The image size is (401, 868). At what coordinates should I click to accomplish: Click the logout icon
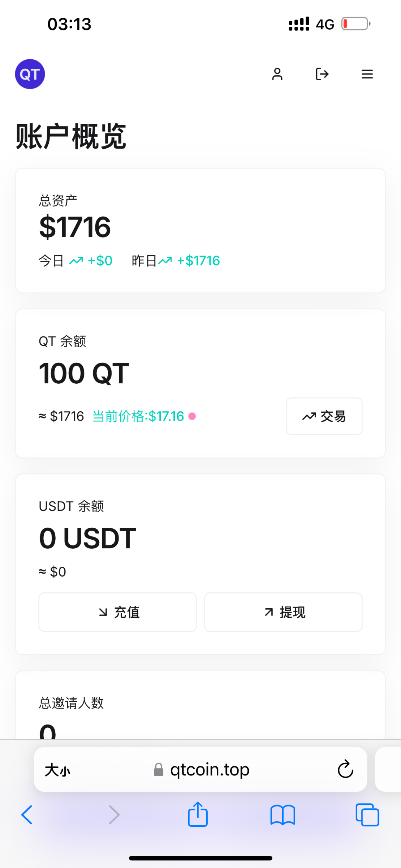[x=322, y=74]
